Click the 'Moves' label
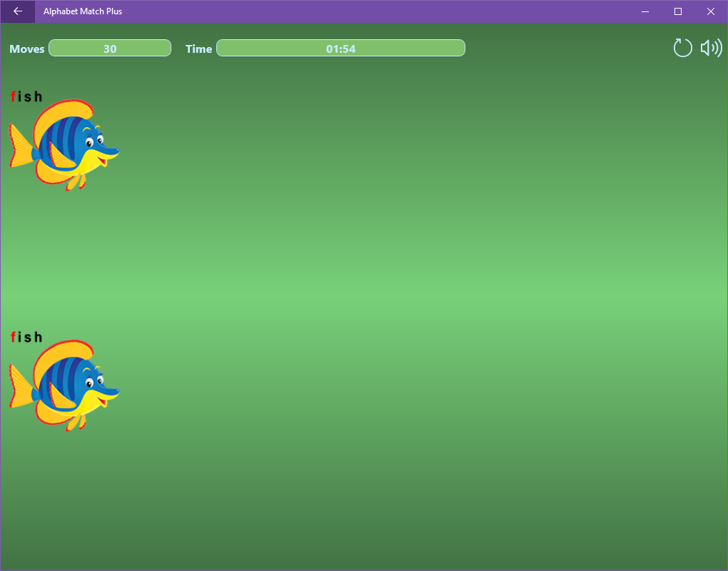 pos(27,49)
